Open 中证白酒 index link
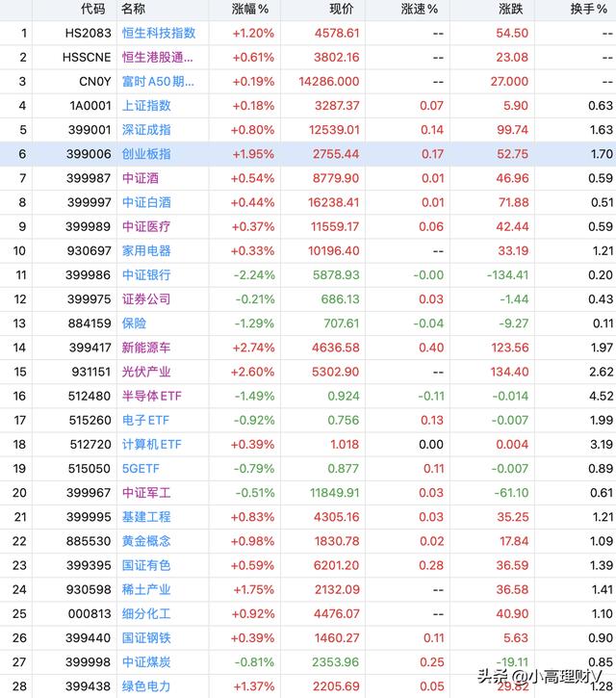The width and height of the screenshot is (616, 698). [x=146, y=202]
